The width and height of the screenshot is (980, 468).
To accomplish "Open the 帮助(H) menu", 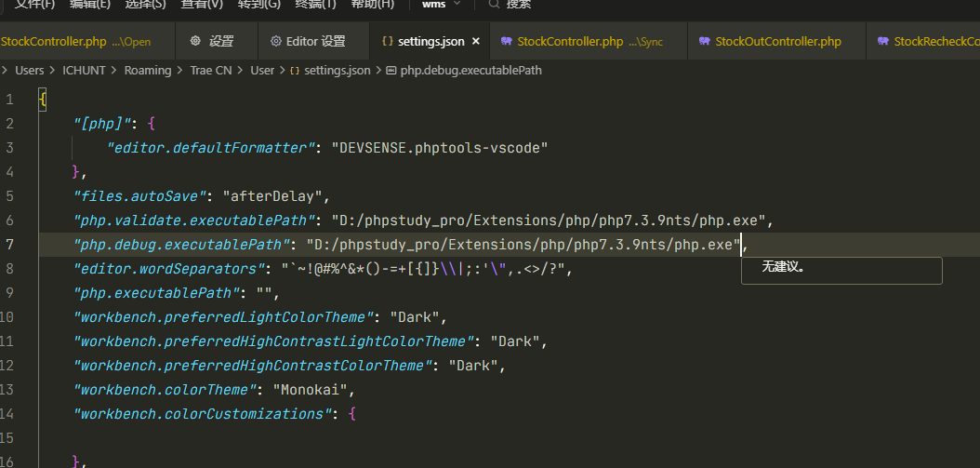I will click(x=373, y=4).
